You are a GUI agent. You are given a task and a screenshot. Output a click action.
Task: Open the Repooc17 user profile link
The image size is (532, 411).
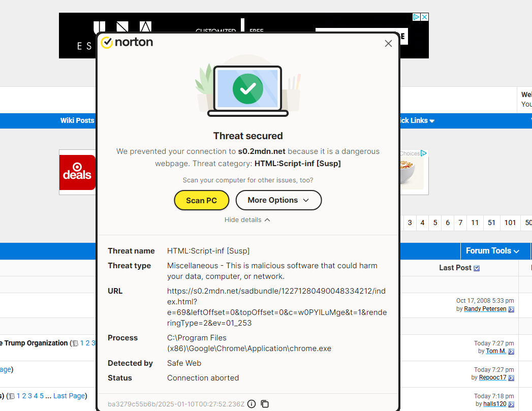tap(492, 377)
